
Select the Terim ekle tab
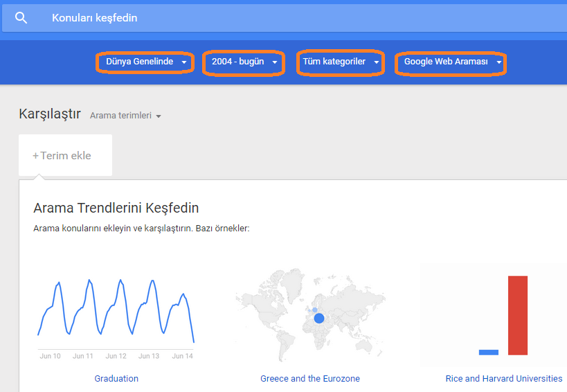click(66, 155)
